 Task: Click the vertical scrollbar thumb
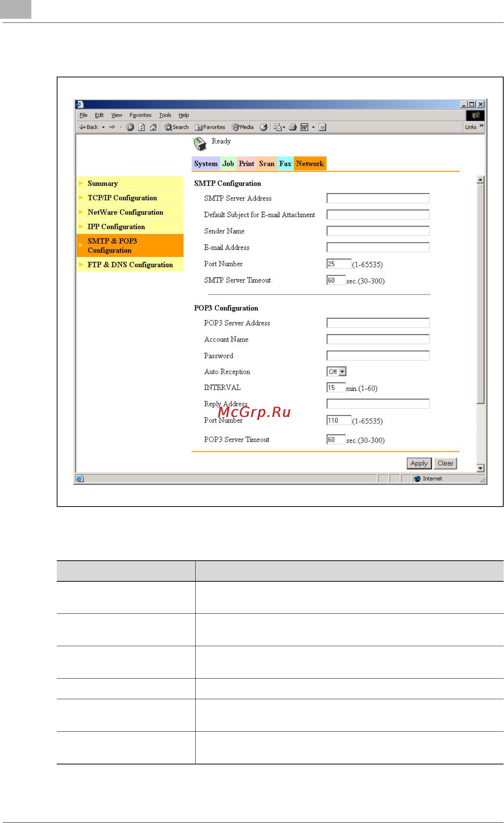(480, 294)
